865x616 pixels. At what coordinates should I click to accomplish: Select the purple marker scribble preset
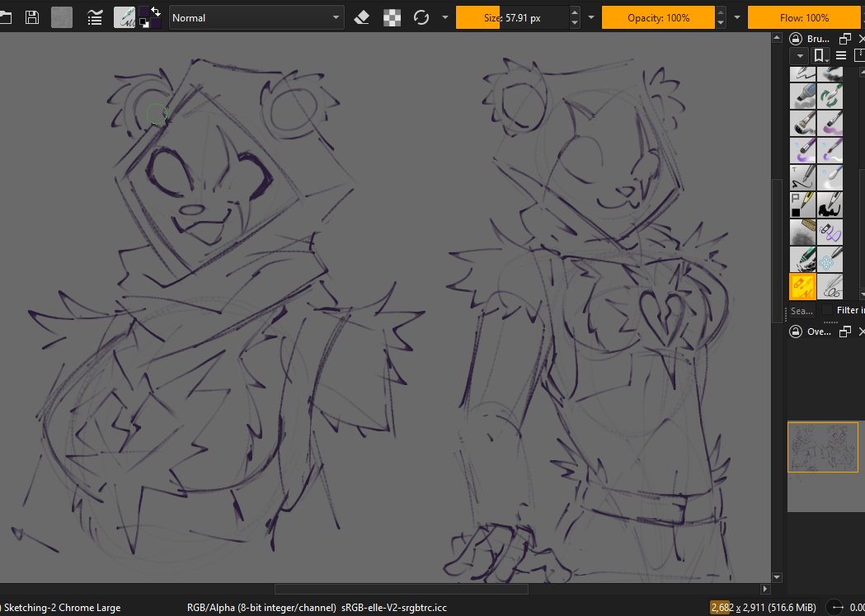tap(830, 232)
